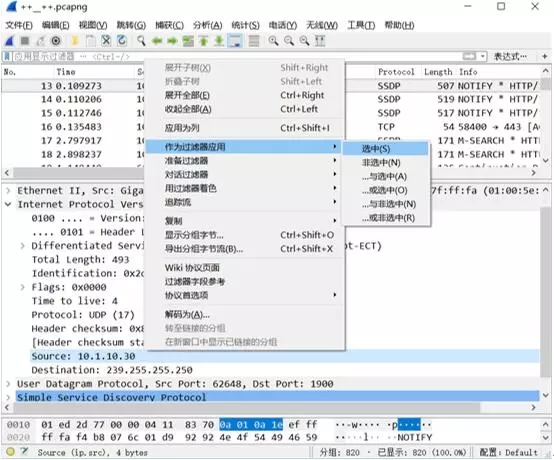Open the 跳转(G) menu
The height and width of the screenshot is (460, 554).
click(x=131, y=25)
